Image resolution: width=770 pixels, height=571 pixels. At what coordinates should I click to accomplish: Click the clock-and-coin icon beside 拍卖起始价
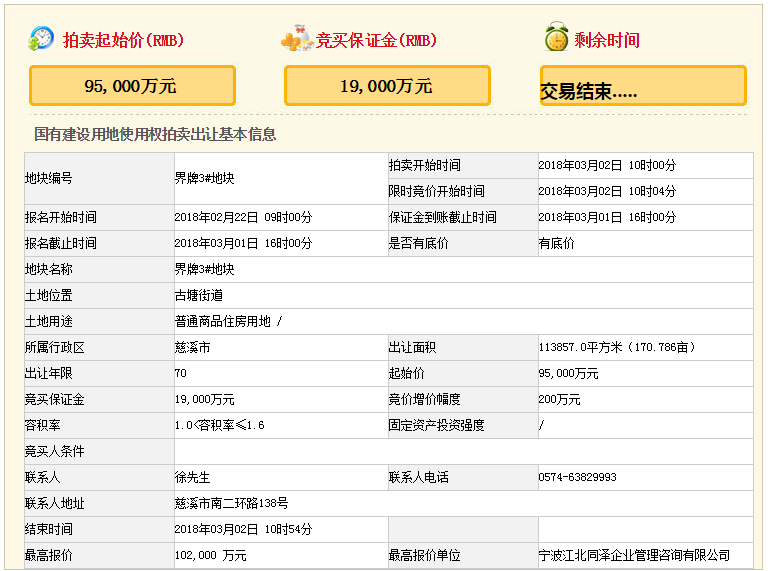click(41, 39)
